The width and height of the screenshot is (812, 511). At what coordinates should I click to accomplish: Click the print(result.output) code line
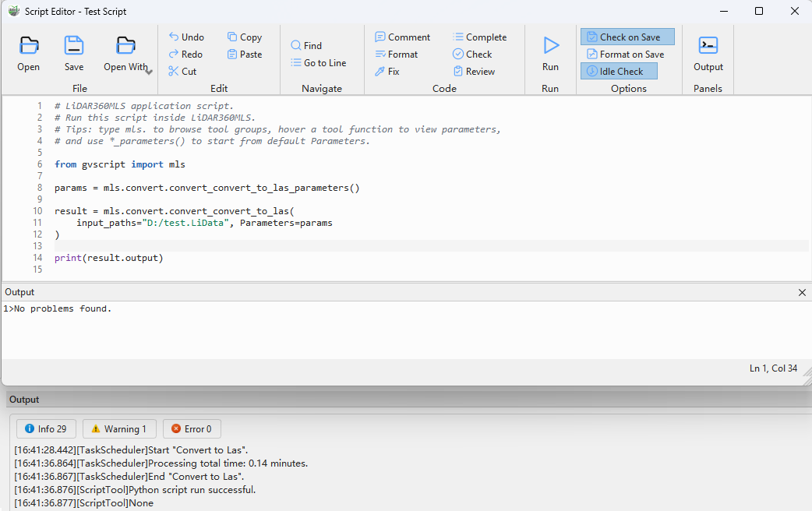tap(109, 258)
